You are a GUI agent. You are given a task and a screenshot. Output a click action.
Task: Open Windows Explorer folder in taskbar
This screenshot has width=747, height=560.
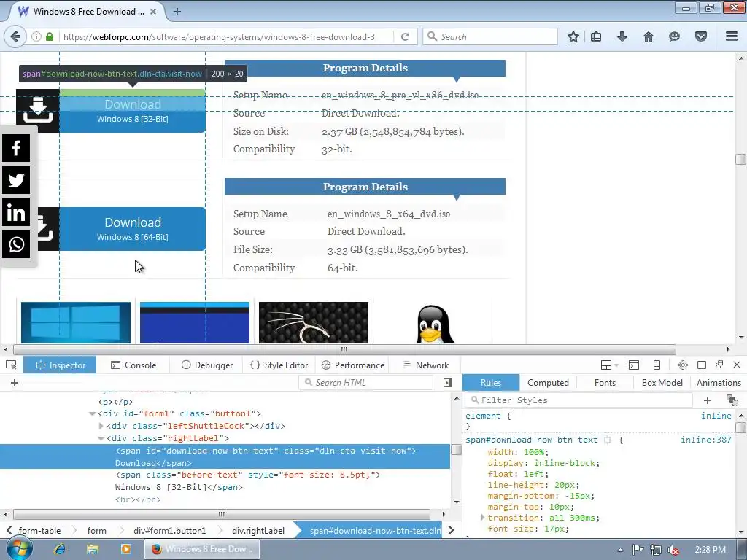[93, 549]
